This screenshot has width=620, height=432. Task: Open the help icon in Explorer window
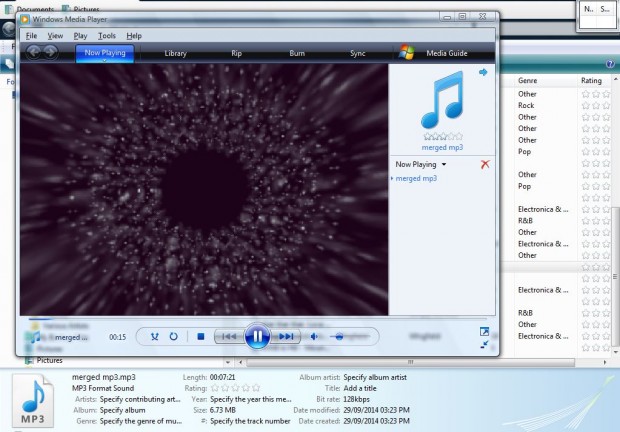click(x=610, y=64)
